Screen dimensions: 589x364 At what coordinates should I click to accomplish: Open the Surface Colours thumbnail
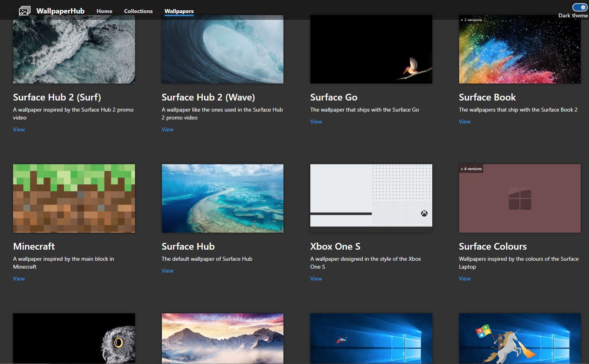(x=520, y=198)
